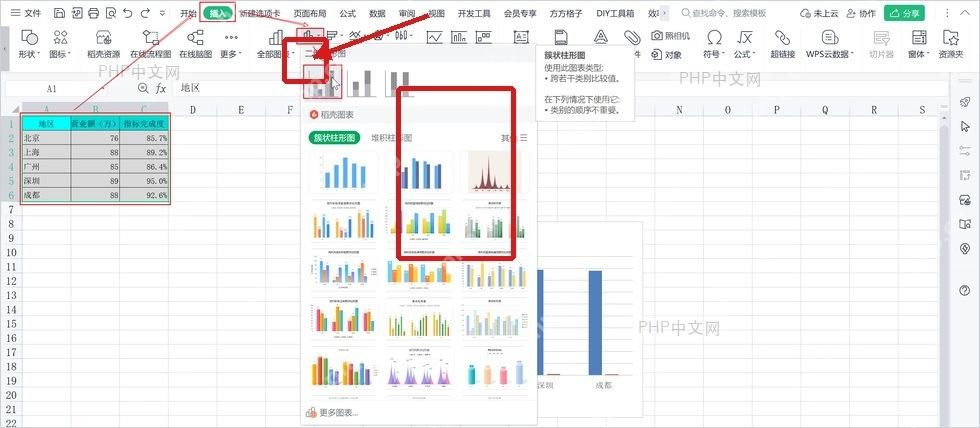Click cell with value 95.0%
980x428 pixels.
pyautogui.click(x=144, y=181)
